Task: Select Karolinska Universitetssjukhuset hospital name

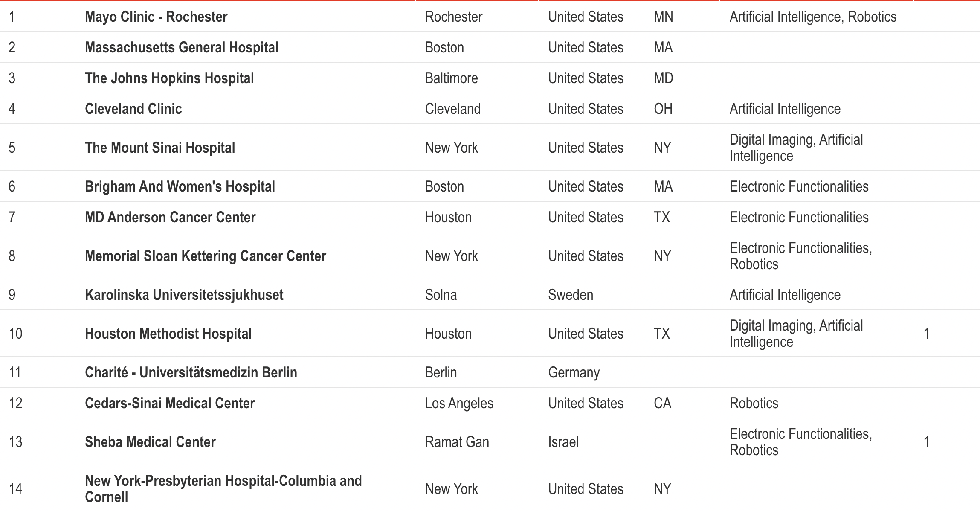Action: [x=184, y=295]
